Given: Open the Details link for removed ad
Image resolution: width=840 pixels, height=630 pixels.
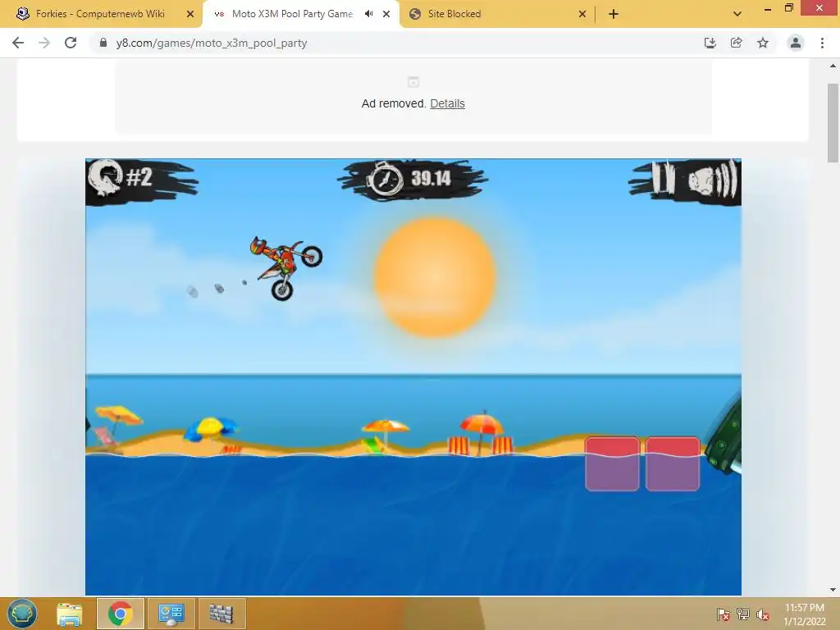Looking at the screenshot, I should click(447, 103).
